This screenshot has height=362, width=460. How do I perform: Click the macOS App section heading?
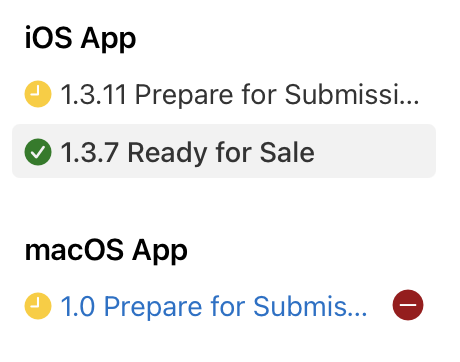(106, 251)
